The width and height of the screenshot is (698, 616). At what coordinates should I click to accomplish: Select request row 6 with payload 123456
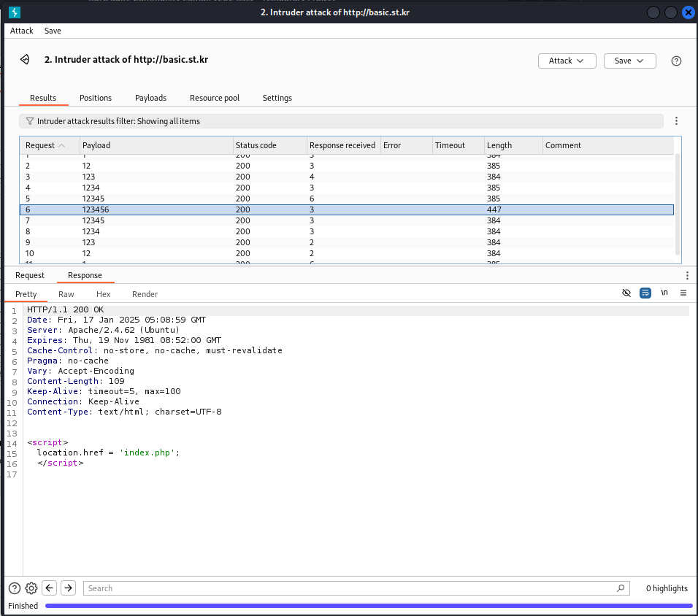(347, 209)
